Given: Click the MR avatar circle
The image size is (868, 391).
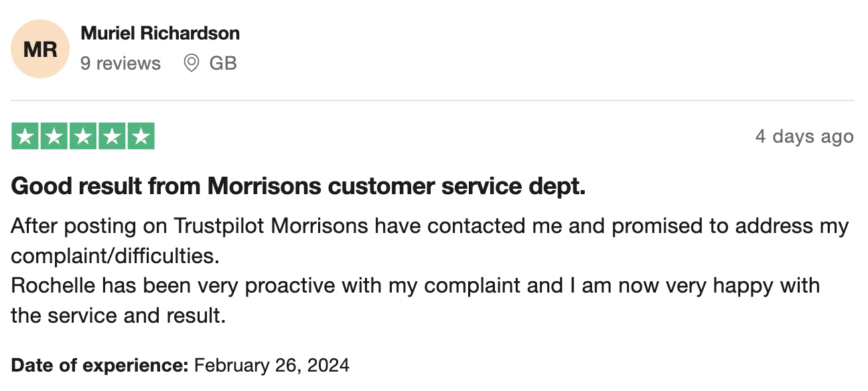Looking at the screenshot, I should (x=41, y=49).
